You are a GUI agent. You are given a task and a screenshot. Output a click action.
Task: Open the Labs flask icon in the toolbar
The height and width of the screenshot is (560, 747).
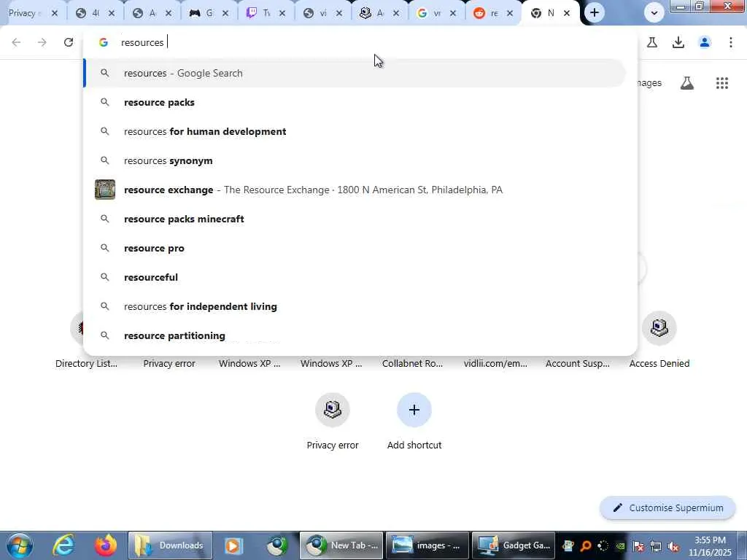(652, 42)
